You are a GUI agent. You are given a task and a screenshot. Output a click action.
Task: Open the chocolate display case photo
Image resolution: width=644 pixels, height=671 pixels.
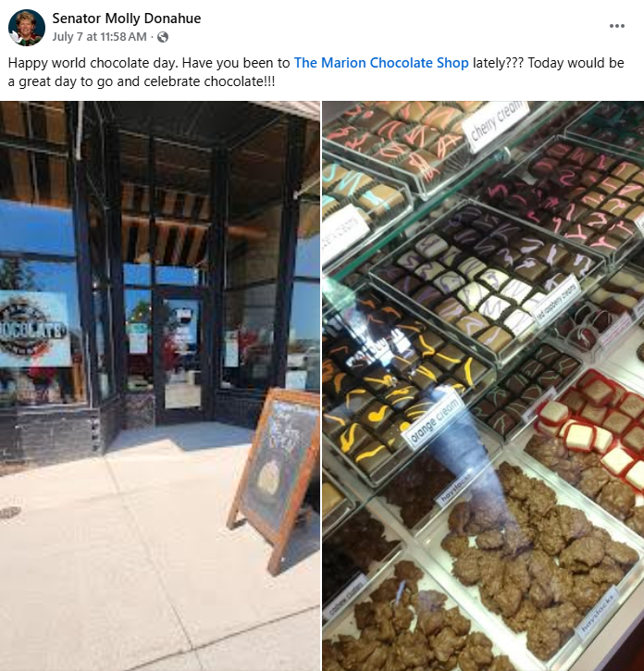[483, 386]
